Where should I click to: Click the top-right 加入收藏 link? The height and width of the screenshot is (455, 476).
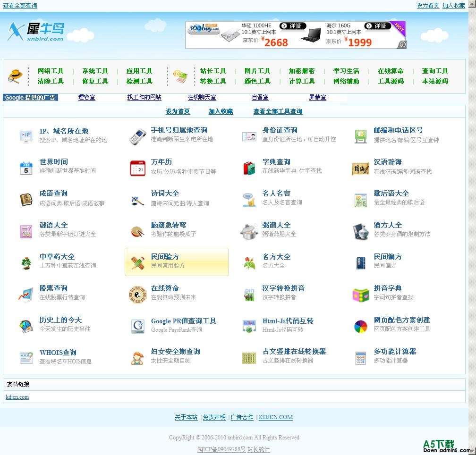click(453, 6)
